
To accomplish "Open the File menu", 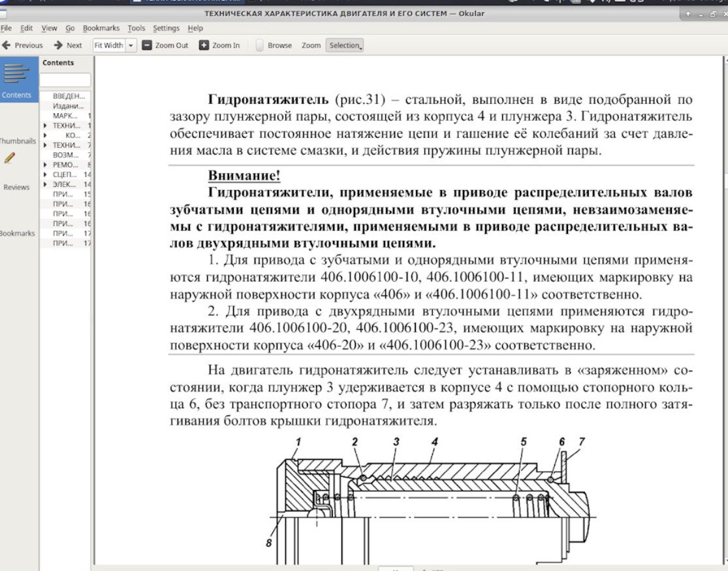I will click(x=6, y=28).
